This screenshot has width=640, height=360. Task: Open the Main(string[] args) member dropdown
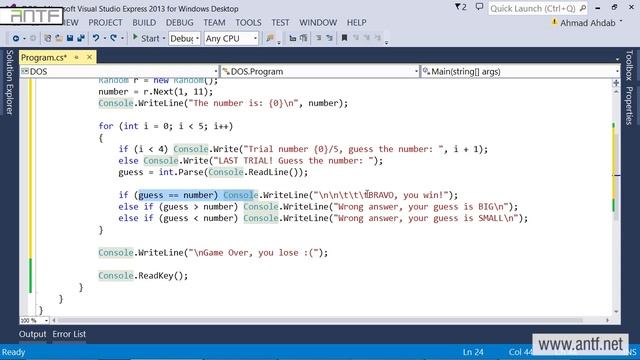pos(520,71)
